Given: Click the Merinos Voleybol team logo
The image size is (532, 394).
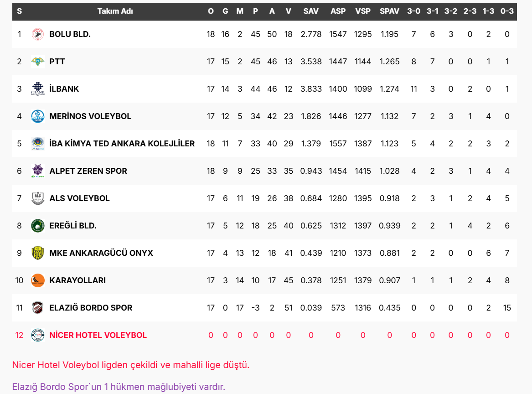Looking at the screenshot, I should point(38,116).
